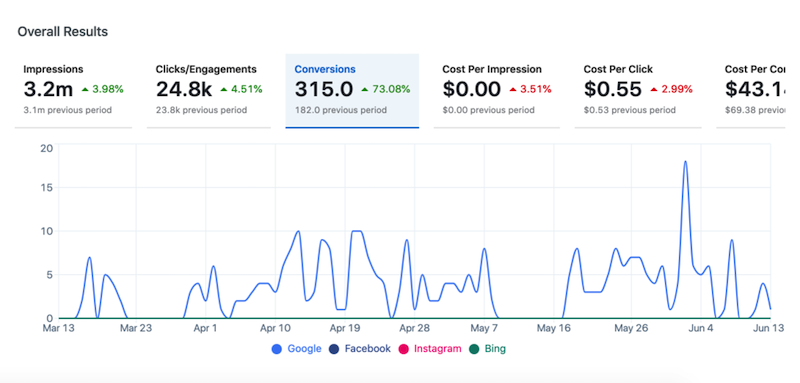Click the 'Mar 23' x-axis label
The height and width of the screenshot is (383, 800).
click(136, 328)
